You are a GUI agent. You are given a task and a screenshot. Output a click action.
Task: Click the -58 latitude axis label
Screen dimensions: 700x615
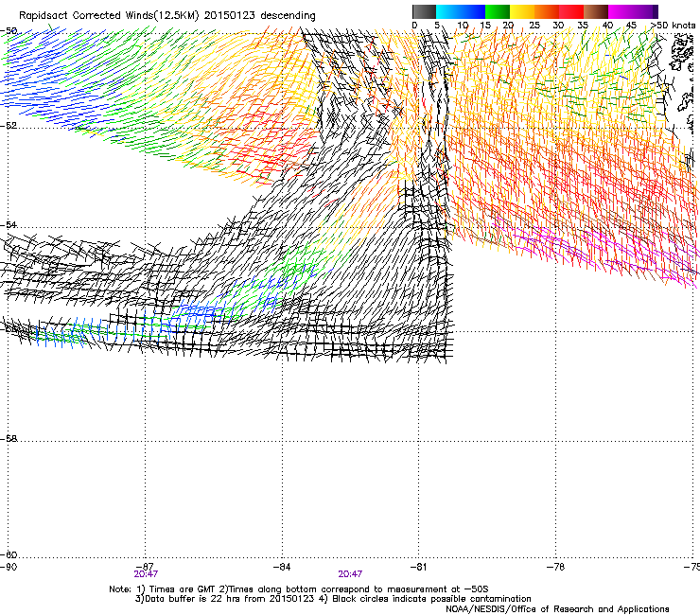pos(9,439)
